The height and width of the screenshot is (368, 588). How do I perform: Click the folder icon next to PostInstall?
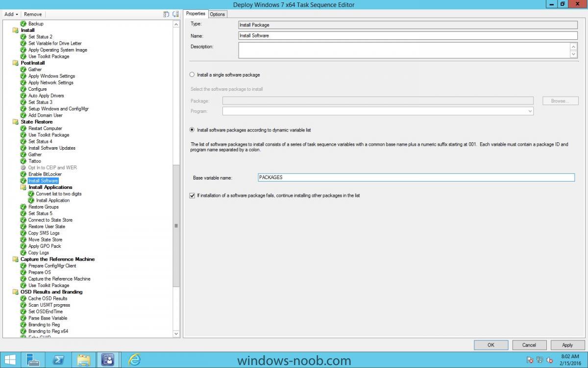[15, 63]
